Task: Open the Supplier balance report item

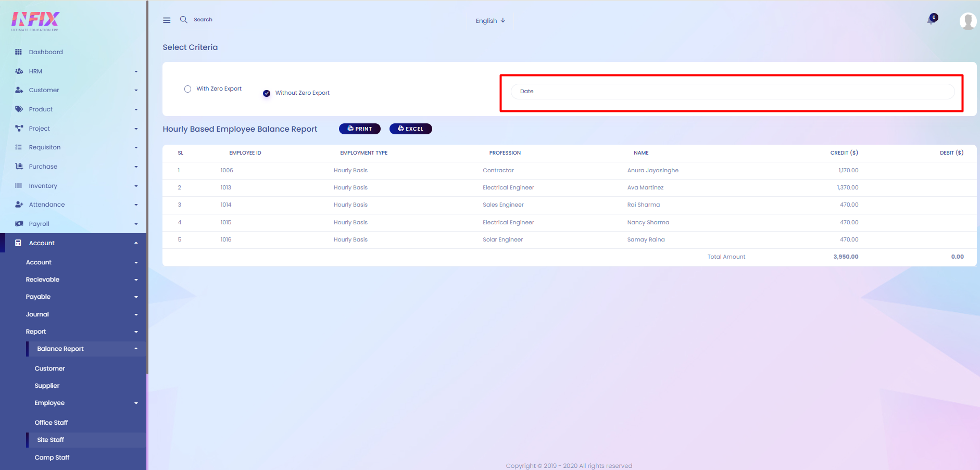Action: pos(47,386)
